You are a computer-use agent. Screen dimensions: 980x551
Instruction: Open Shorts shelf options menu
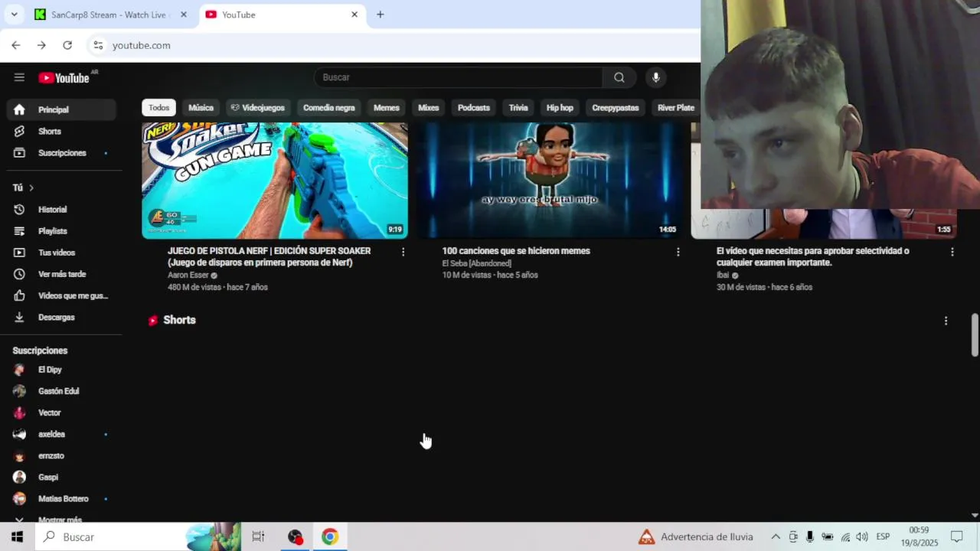(x=946, y=321)
